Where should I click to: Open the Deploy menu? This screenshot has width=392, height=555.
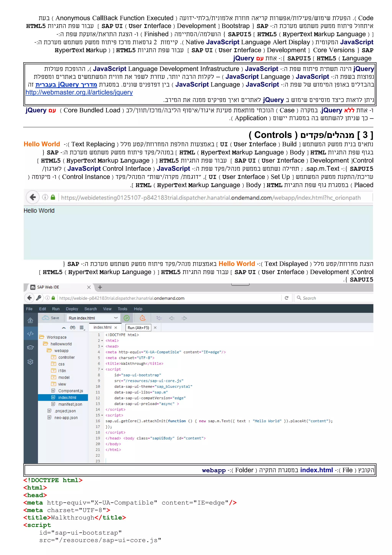point(72,309)
